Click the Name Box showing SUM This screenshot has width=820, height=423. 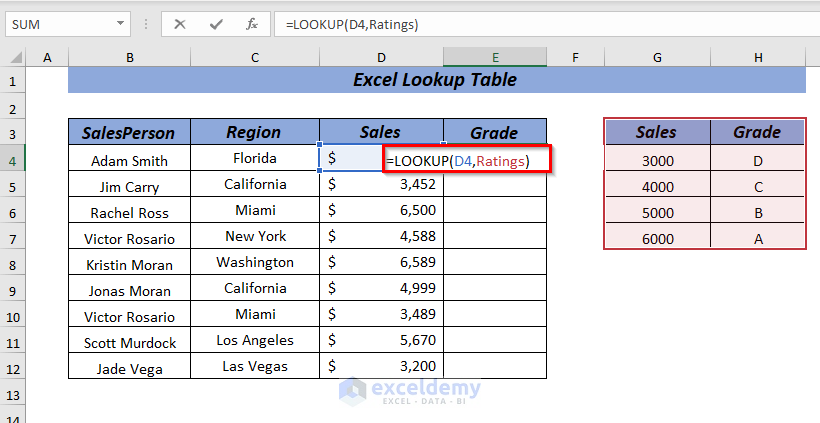coord(68,24)
